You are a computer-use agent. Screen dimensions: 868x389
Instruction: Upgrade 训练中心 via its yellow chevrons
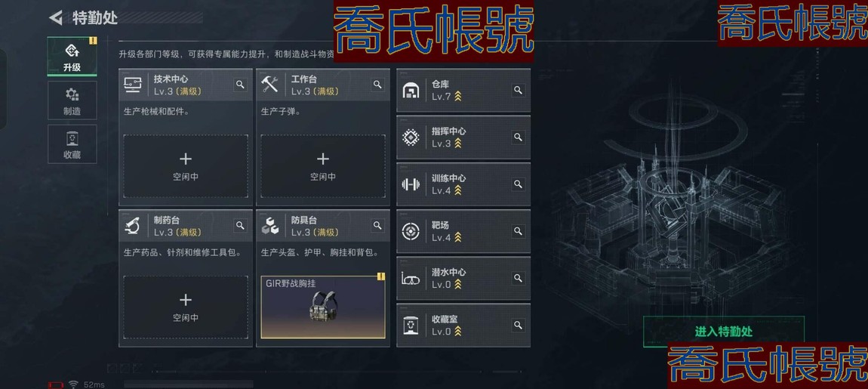(458, 190)
